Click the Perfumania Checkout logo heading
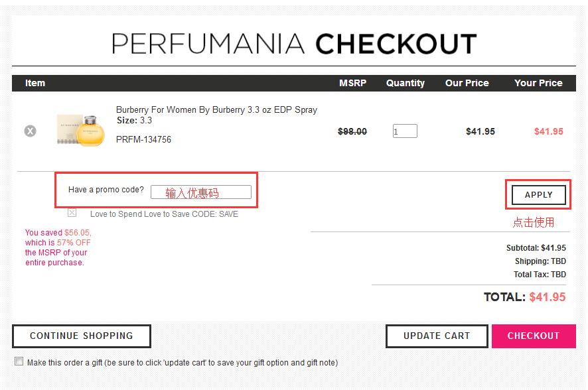Screen dimensions: 588x390 tap(294, 44)
